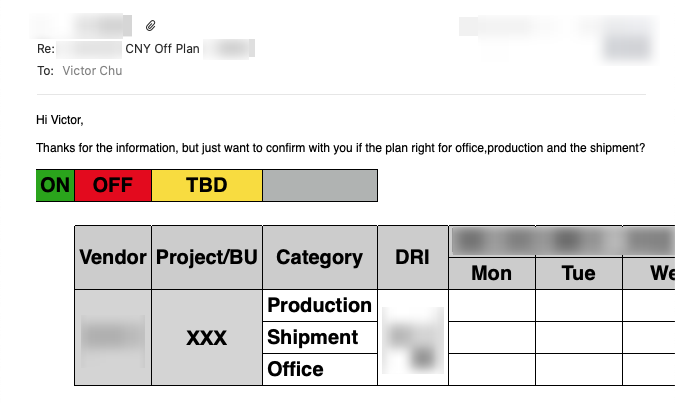
Task: Click the Office row Mon cell
Action: [492, 369]
